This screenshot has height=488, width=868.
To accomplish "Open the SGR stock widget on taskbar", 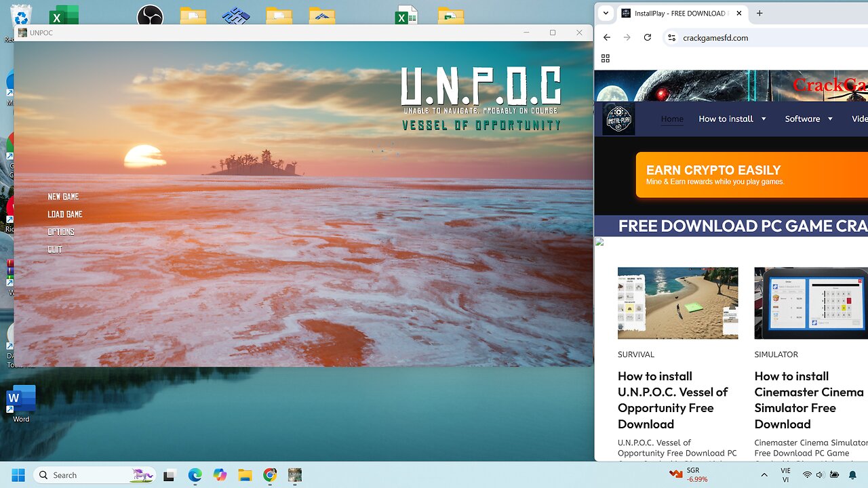I will (x=688, y=474).
